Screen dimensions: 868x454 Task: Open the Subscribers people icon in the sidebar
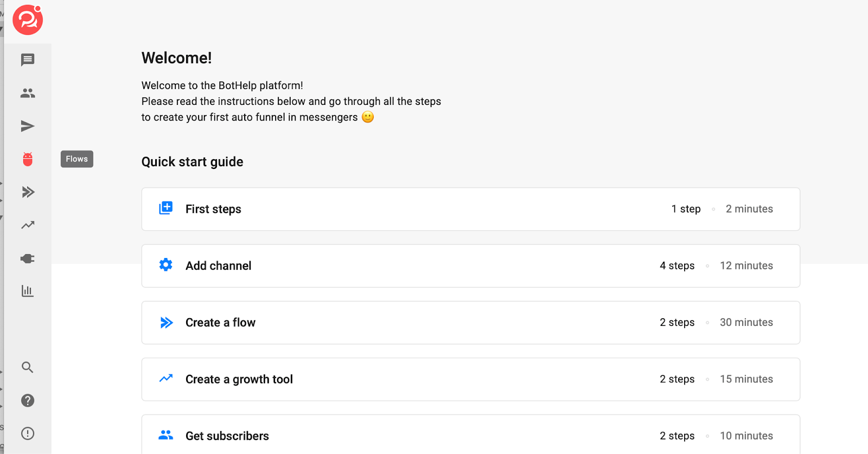click(28, 93)
